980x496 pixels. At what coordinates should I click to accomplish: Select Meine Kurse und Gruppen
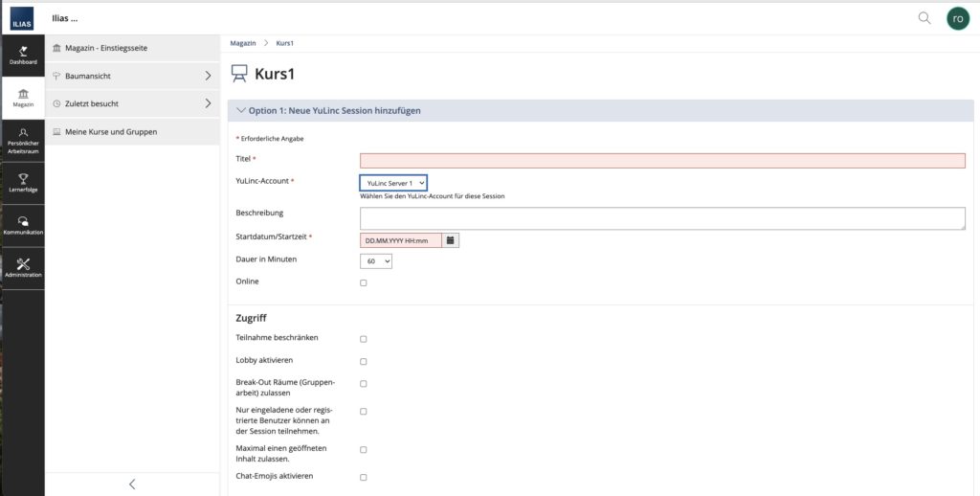click(x=111, y=131)
